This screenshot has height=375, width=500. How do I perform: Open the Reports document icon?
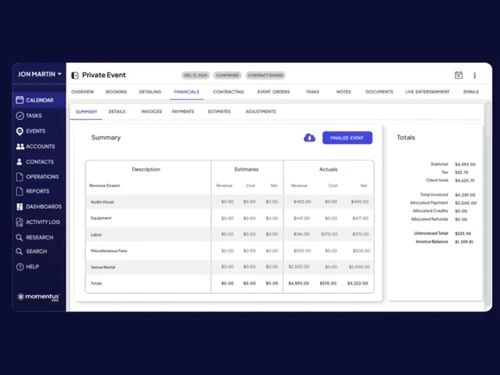click(x=20, y=191)
